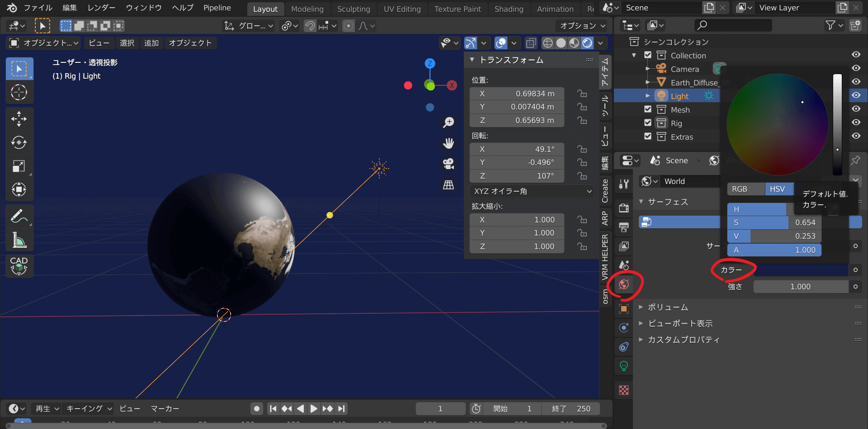The width and height of the screenshot is (868, 429).
Task: Select the Select Box tool
Action: [19, 69]
